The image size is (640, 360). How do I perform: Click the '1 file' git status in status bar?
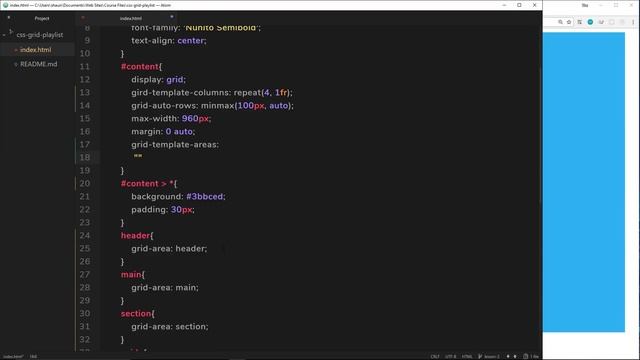coord(531,356)
